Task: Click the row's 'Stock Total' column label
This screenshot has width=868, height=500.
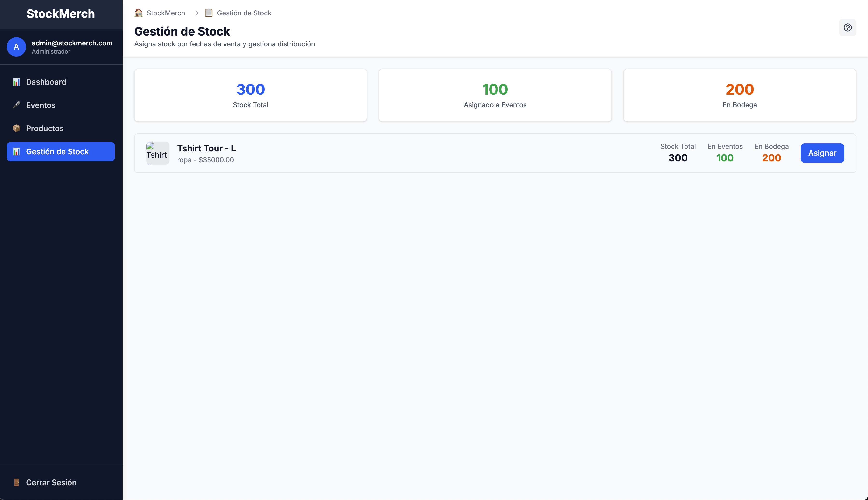Action: (x=678, y=147)
